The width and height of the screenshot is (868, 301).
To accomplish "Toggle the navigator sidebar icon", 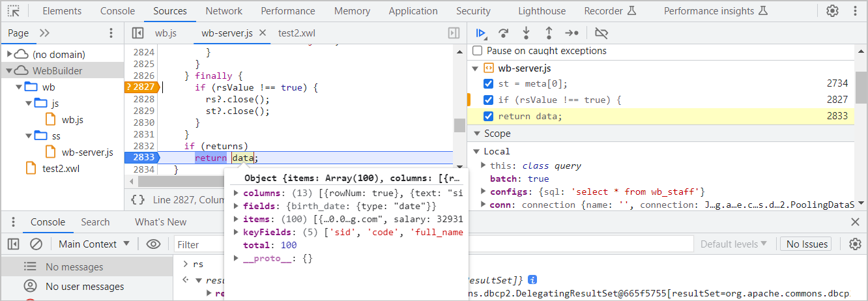I will tap(137, 33).
